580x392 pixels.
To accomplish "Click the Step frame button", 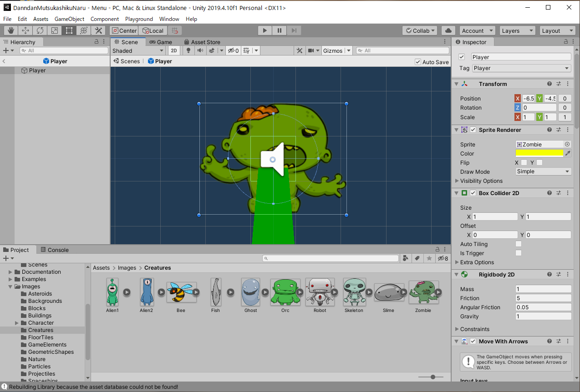I will 294,30.
